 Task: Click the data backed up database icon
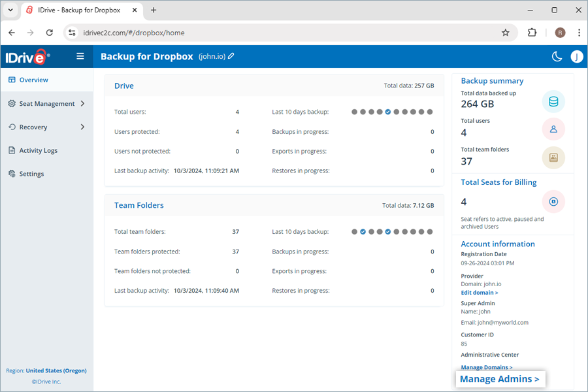[x=553, y=101]
